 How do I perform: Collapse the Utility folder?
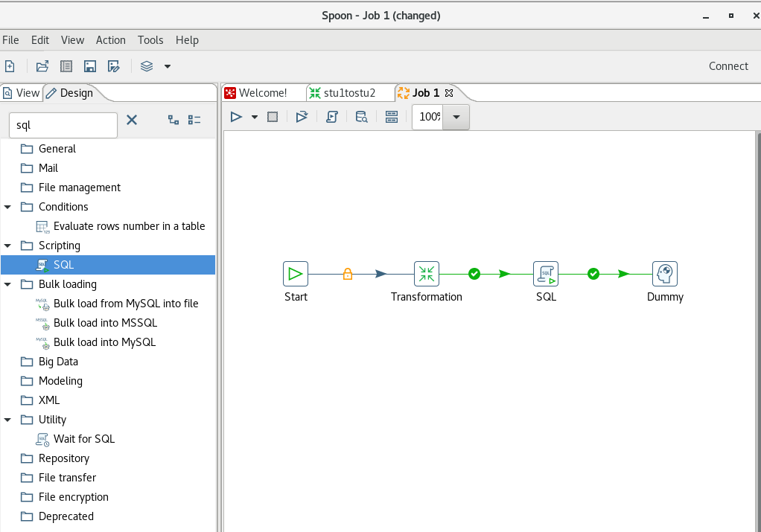[x=7, y=420]
